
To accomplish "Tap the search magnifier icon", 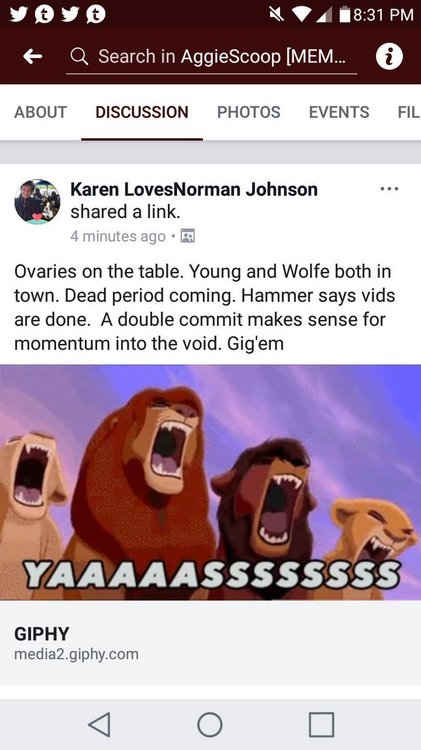I will pyautogui.click(x=79, y=57).
